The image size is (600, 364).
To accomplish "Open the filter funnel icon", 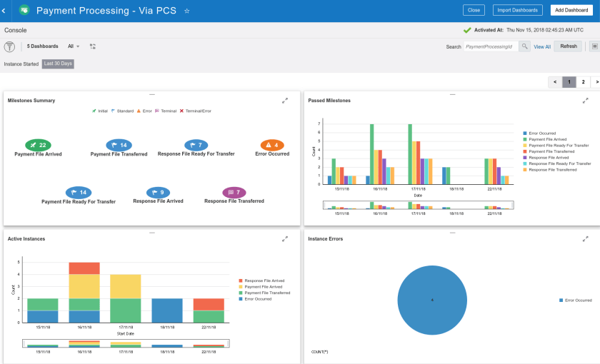I will click(9, 46).
